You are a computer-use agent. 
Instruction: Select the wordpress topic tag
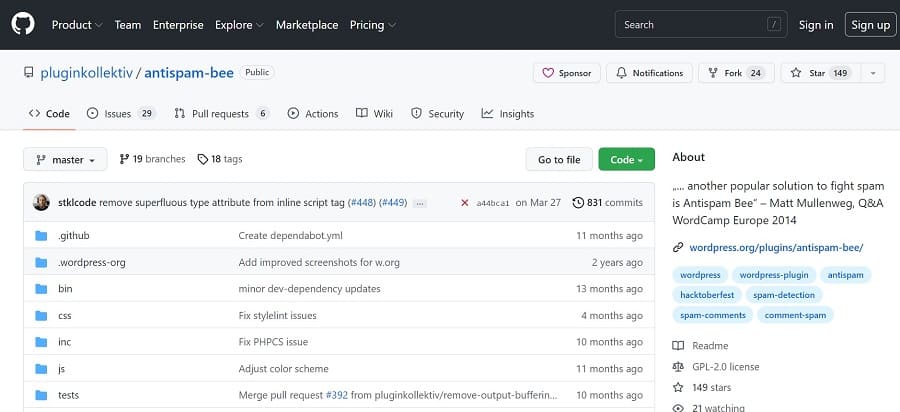[x=700, y=275]
